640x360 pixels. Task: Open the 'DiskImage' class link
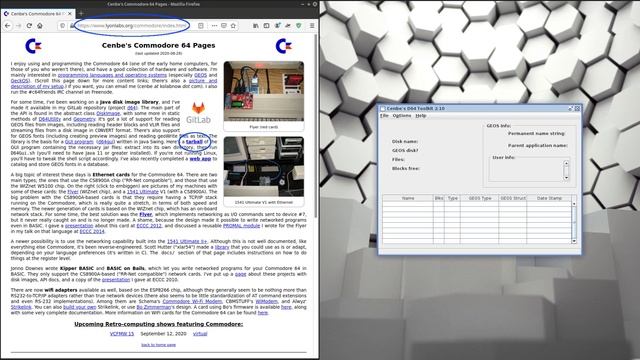click(108, 113)
